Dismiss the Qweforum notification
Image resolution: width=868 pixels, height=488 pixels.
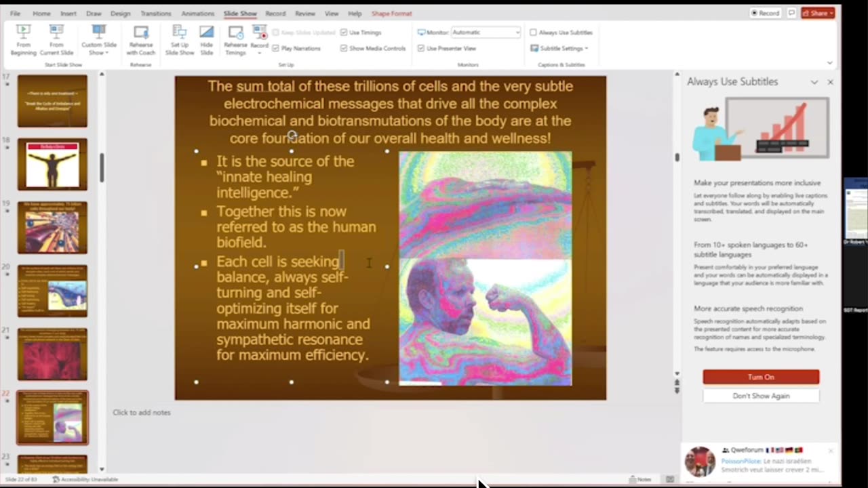830,451
